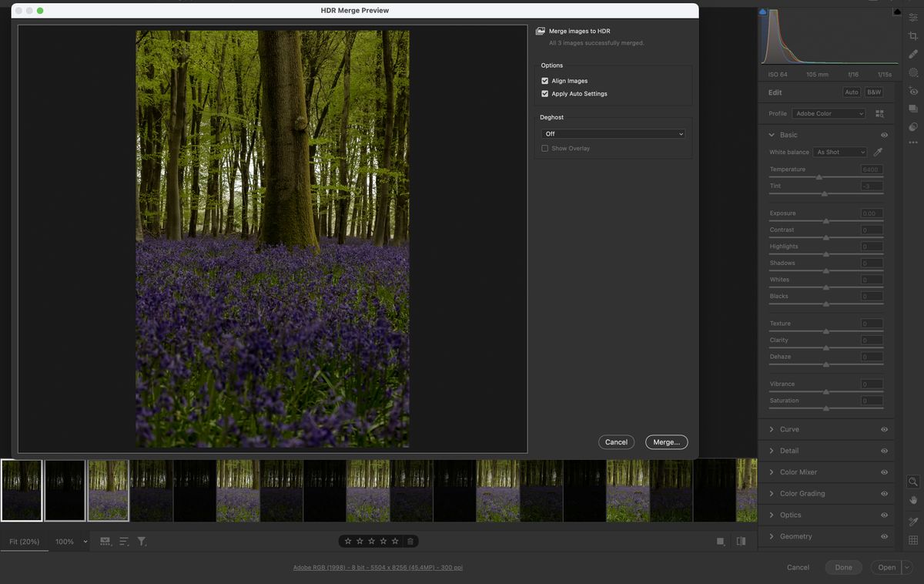Disable Apply Auto Settings

click(x=545, y=93)
